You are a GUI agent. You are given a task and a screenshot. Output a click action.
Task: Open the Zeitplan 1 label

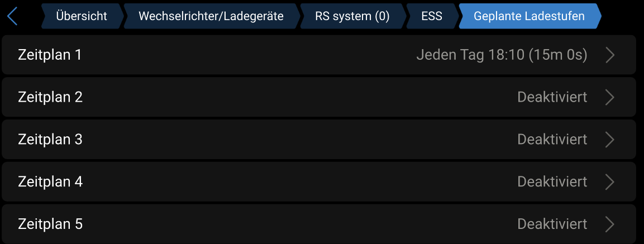pyautogui.click(x=50, y=55)
